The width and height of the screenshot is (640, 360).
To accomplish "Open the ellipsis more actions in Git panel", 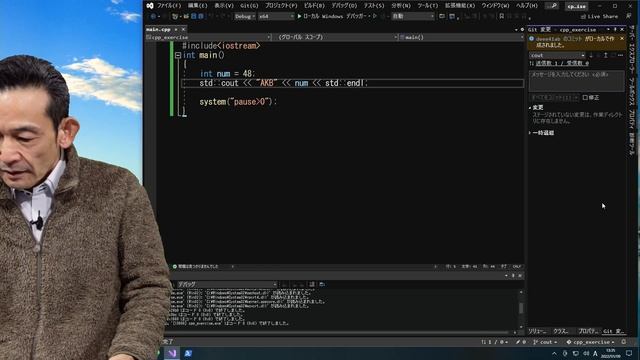I will tap(620, 55).
